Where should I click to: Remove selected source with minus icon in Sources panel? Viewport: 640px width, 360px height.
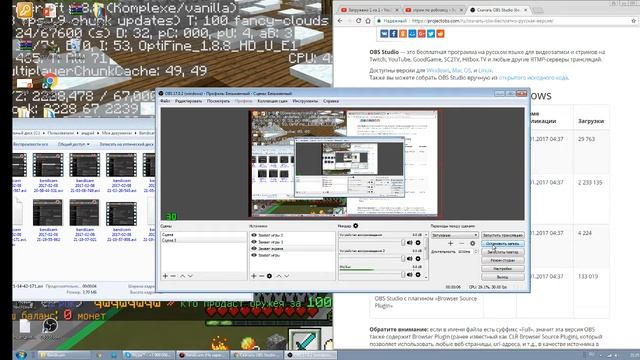[x=262, y=276]
